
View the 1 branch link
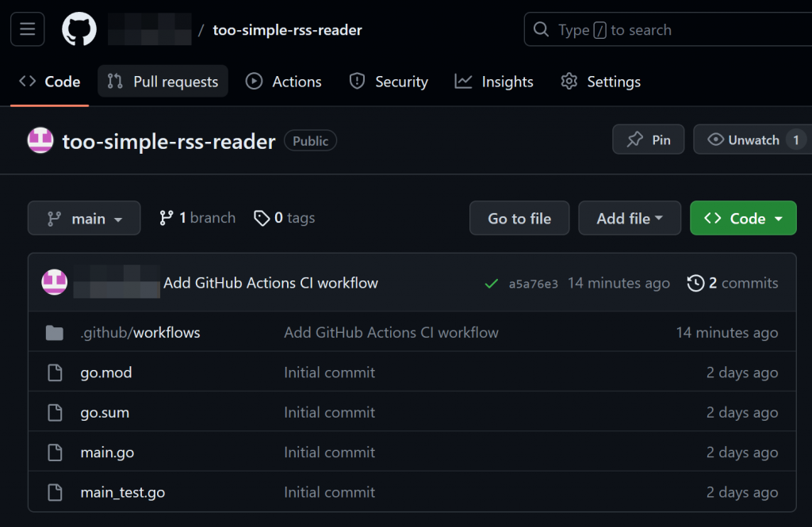click(197, 218)
